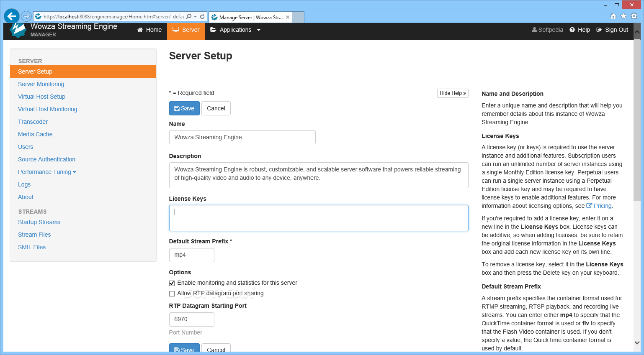644x355 pixels.
Task: Click the Wowza Streaming Engine logo icon
Action: (x=18, y=30)
